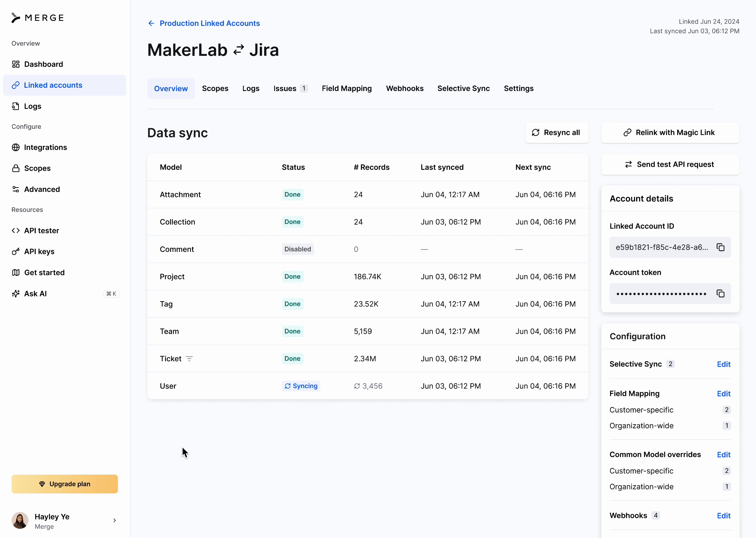Click the API tester code brackets icon

coord(16,231)
